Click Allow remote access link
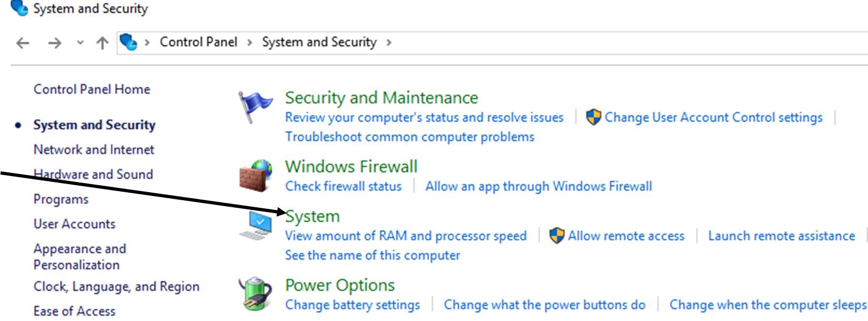This screenshot has width=868, height=321. 626,236
